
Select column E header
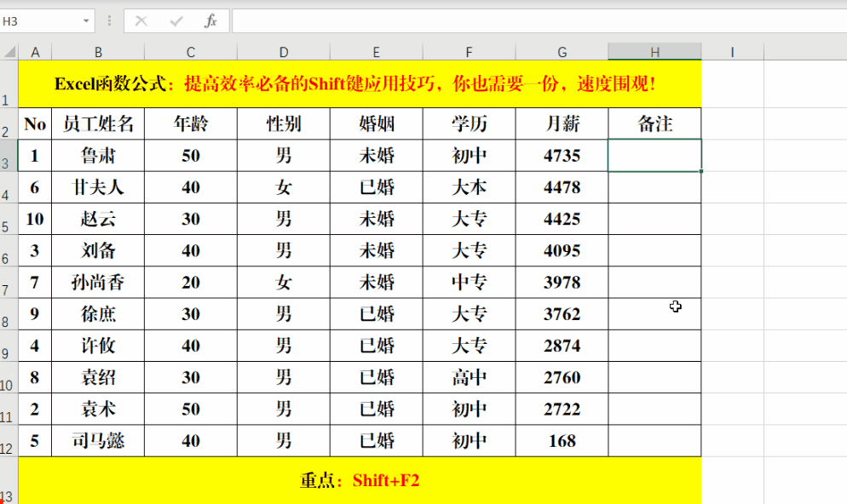tap(377, 52)
